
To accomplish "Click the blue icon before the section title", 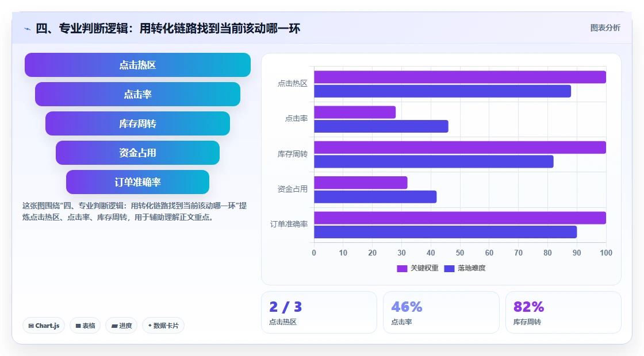I will (x=28, y=29).
